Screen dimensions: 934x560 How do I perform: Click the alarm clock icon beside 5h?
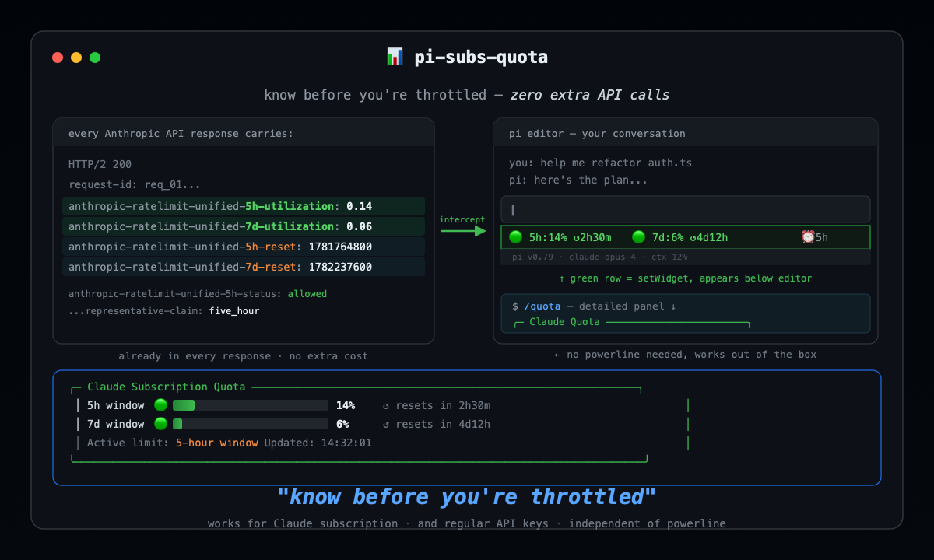[x=808, y=237]
